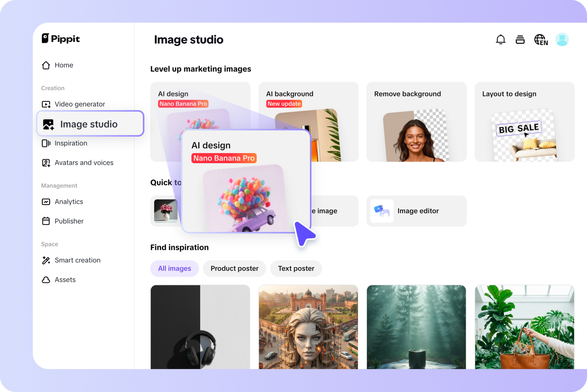The width and height of the screenshot is (587, 392).
Task: Click the Smart creation wand icon
Action: coord(46,260)
